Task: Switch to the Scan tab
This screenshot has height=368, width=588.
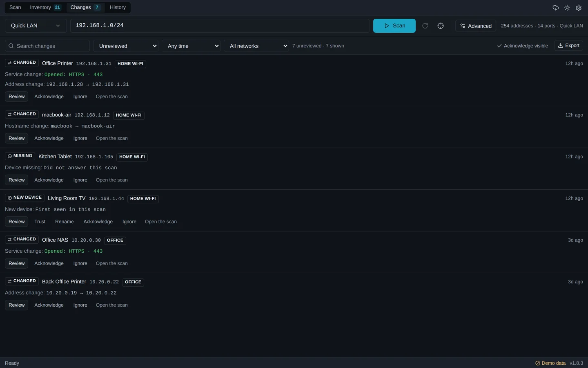Action: pos(15,7)
